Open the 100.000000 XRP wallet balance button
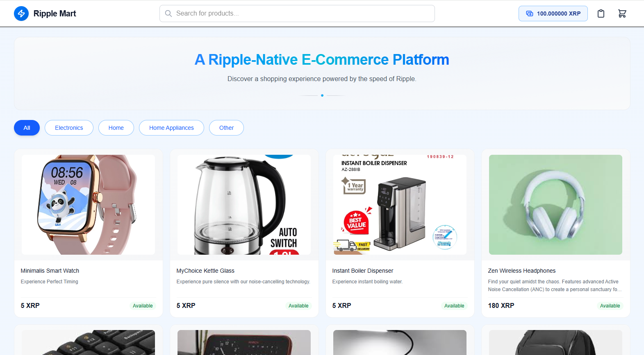Image resolution: width=644 pixels, height=355 pixels. point(553,14)
